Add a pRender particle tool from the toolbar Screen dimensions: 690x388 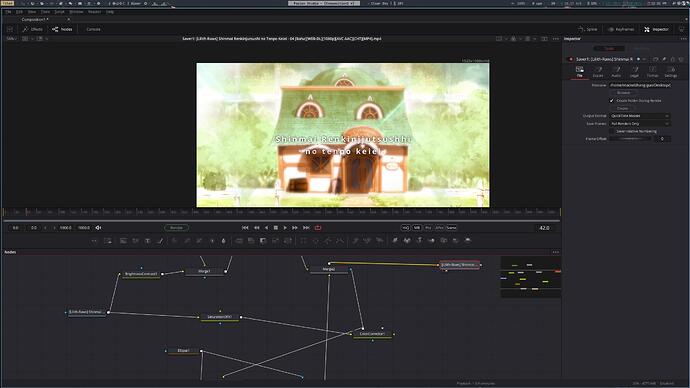379,241
